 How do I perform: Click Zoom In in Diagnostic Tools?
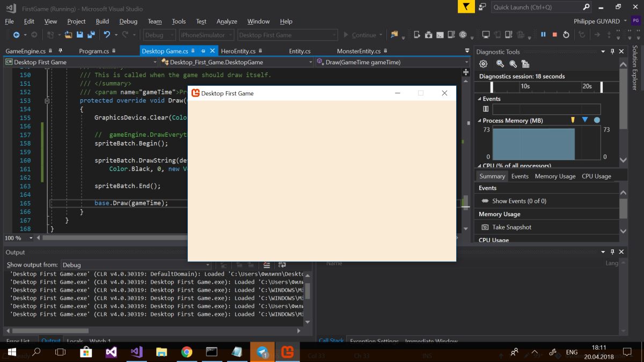tap(500, 64)
